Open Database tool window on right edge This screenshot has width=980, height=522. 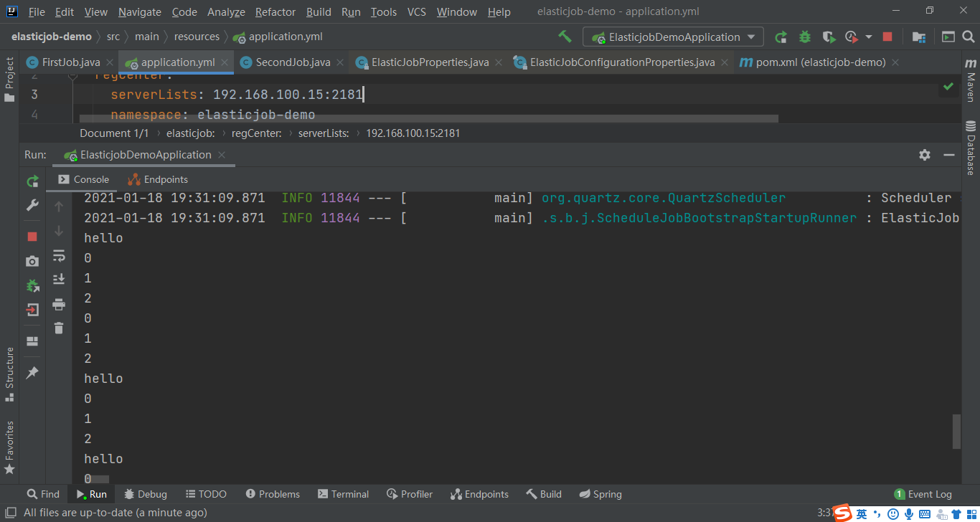click(971, 148)
